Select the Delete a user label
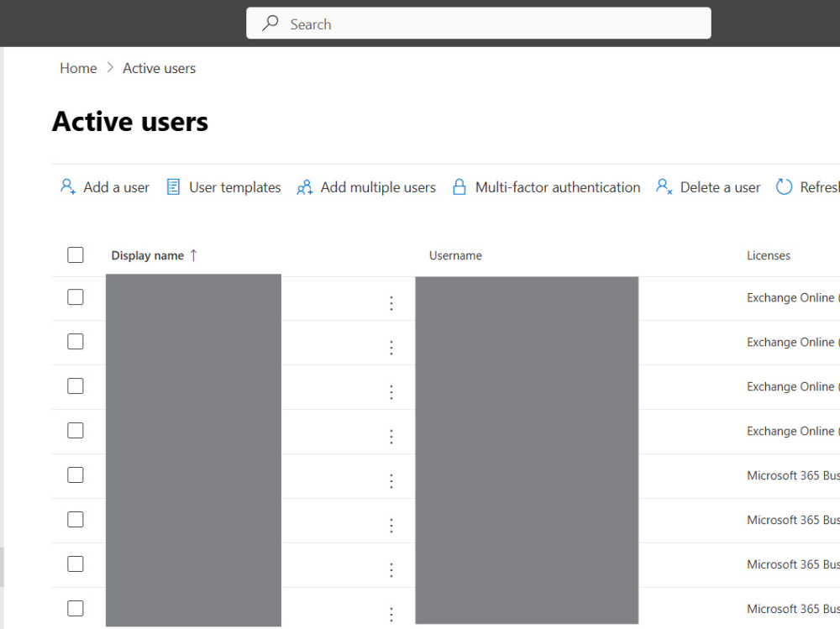 [720, 187]
